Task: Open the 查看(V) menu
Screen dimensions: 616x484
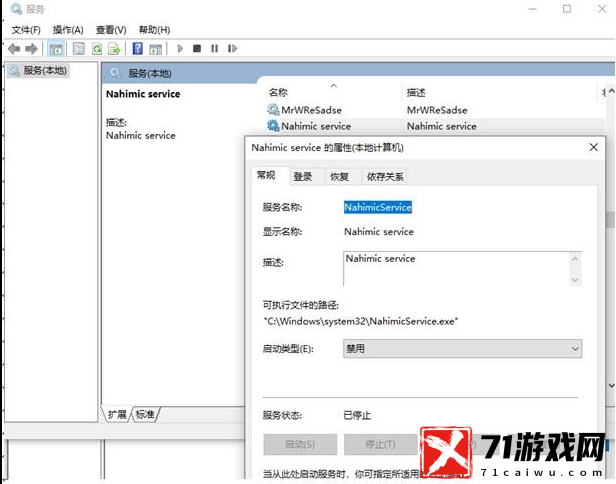Action: point(111,30)
